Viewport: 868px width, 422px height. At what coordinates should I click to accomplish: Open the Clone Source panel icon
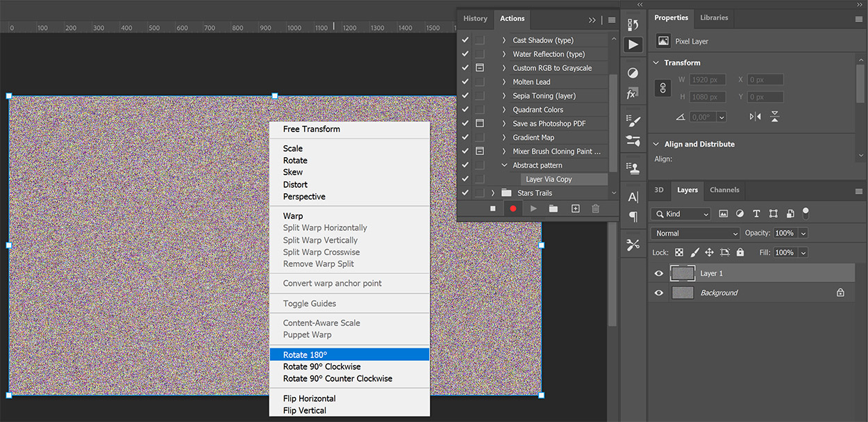633,168
